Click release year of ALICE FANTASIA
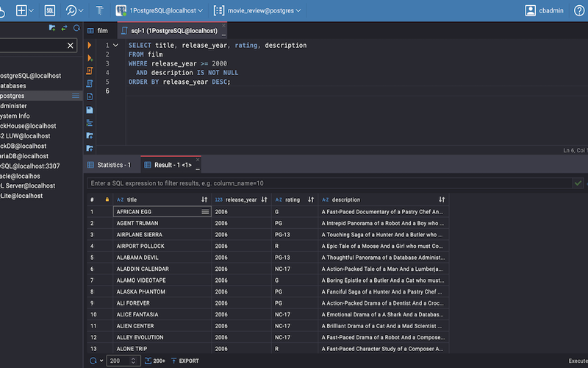 click(242, 315)
